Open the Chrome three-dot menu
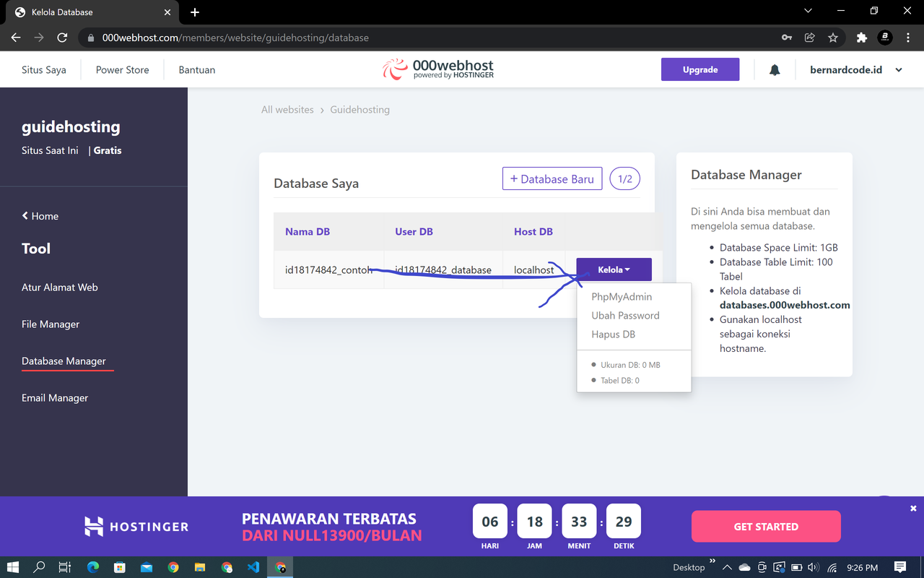 click(908, 38)
